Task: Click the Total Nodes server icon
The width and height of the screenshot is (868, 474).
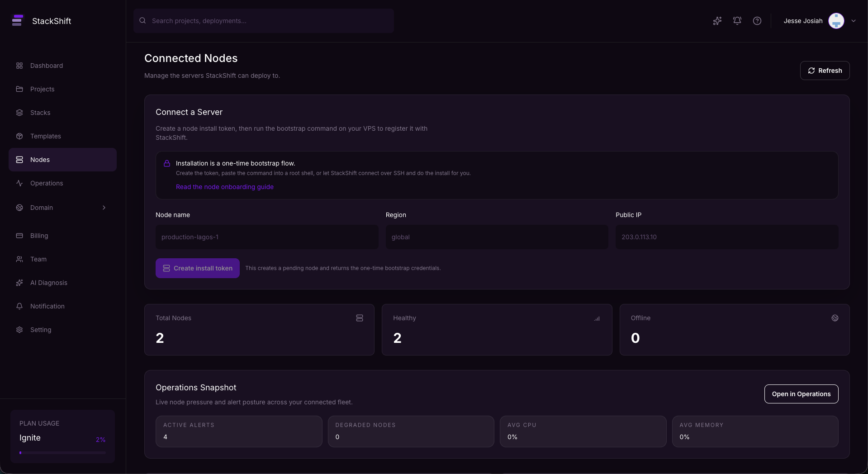Action: tap(359, 318)
